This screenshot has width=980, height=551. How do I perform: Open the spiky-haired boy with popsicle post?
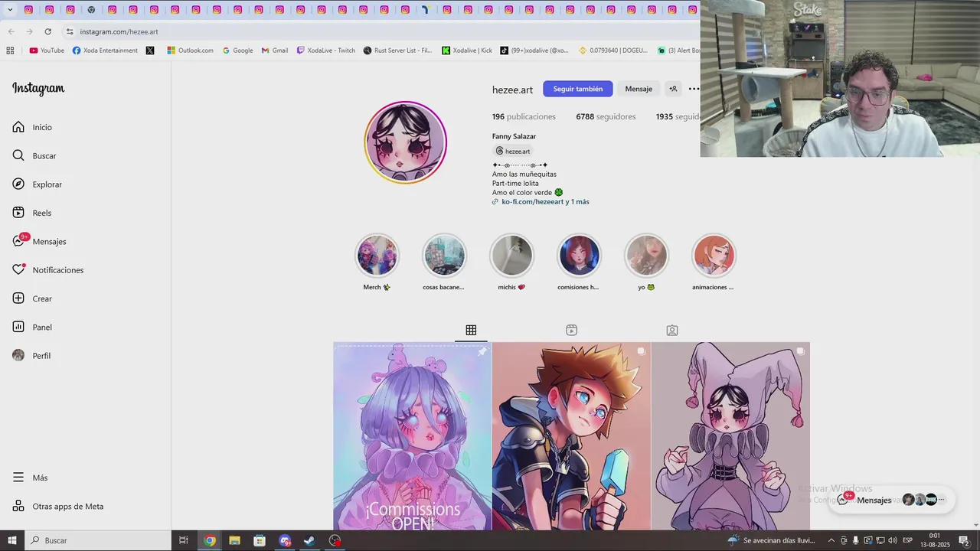tap(571, 436)
